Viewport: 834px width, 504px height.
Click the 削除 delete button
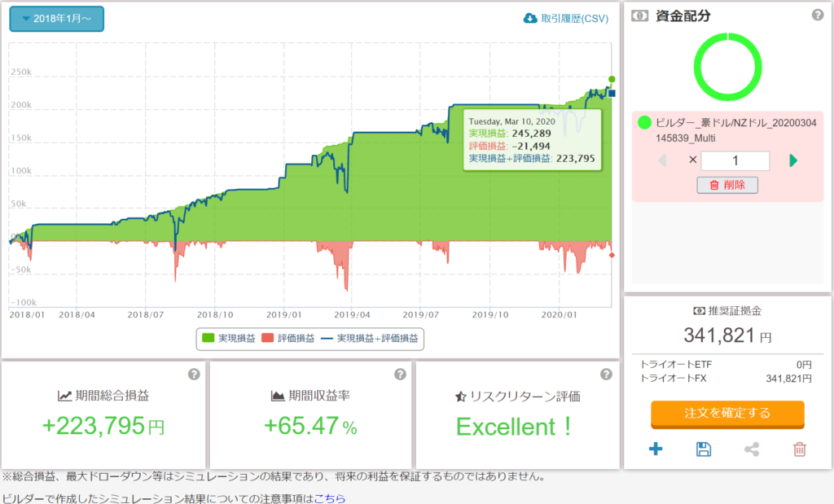pyautogui.click(x=727, y=185)
